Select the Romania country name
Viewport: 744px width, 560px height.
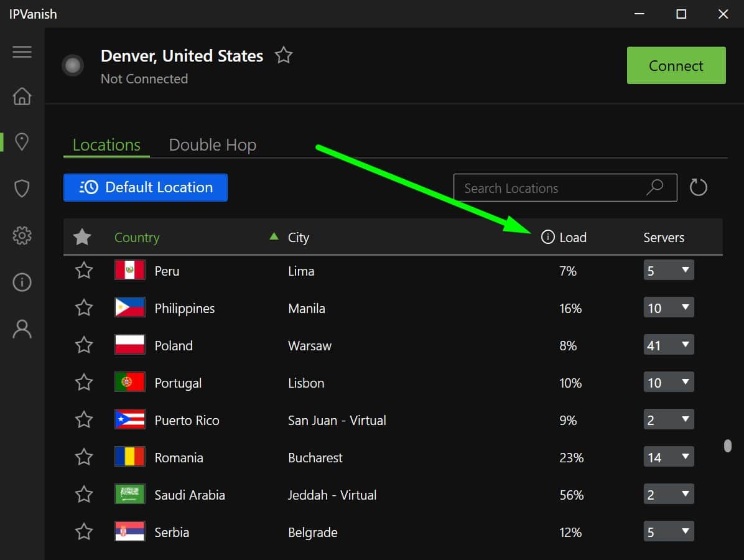[x=179, y=457]
